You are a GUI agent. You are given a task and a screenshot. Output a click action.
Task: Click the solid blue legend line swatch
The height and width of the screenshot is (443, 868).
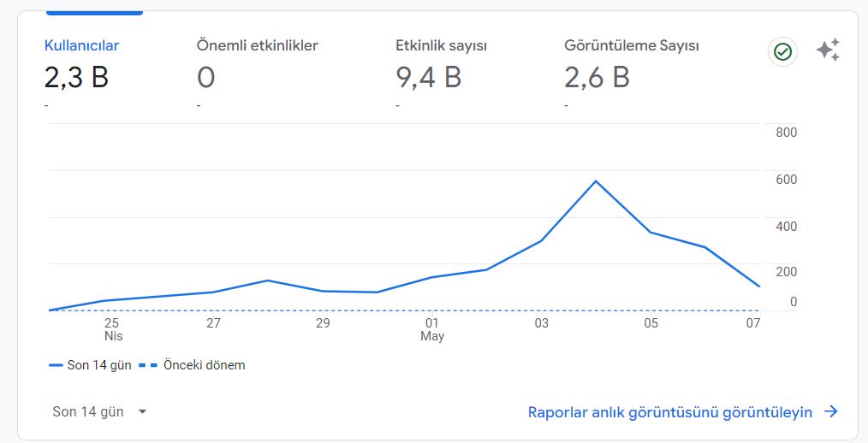[56, 365]
